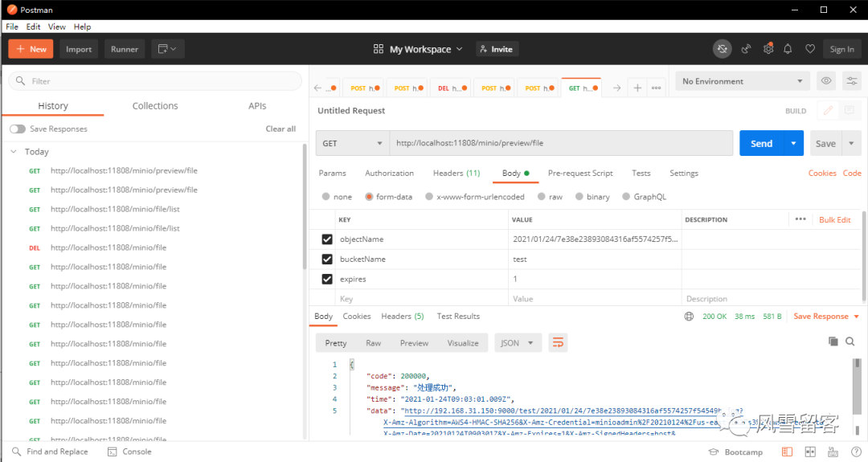Image resolution: width=868 pixels, height=462 pixels.
Task: Click the New button
Action: (x=31, y=49)
